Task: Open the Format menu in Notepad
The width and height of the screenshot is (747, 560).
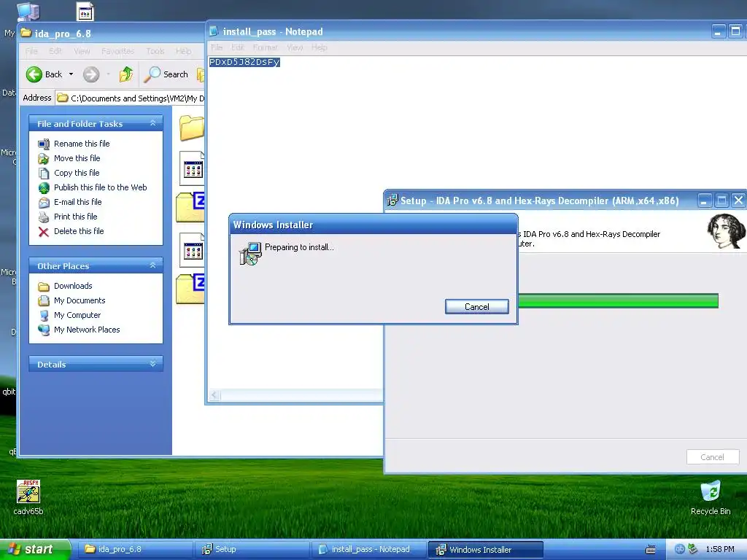Action: (x=265, y=47)
